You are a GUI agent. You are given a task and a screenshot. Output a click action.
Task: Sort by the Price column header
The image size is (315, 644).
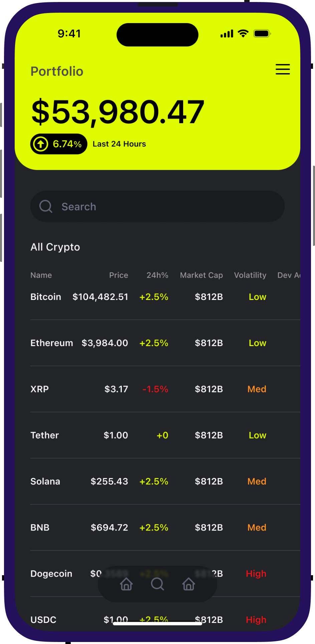[x=118, y=275]
